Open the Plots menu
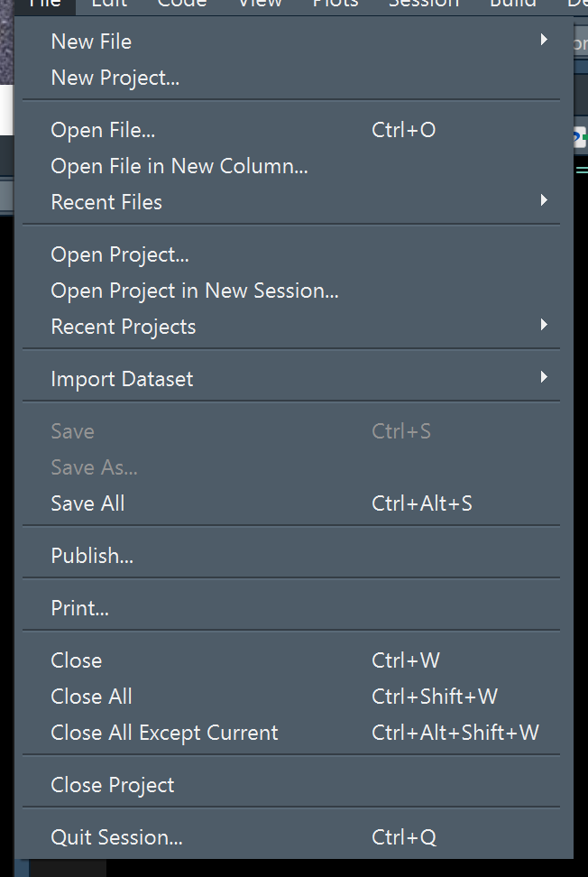The width and height of the screenshot is (588, 877). 335,5
